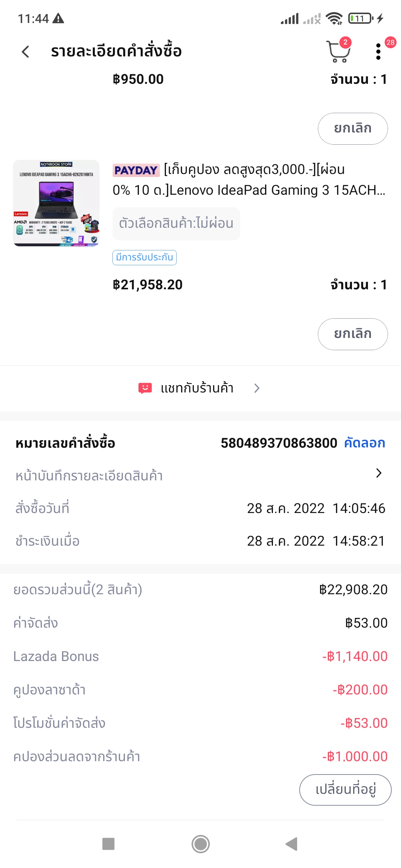The image size is (401, 868).
Task: Tap the product option 'ไม่ผ่อน' chip
Action: [176, 223]
